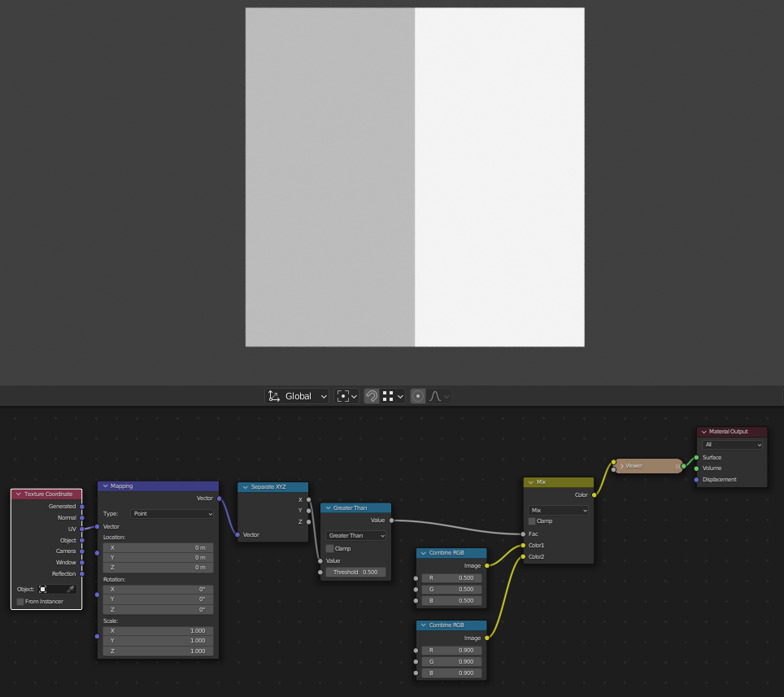The image size is (784, 697).
Task: Click the Window output socket
Action: 82,563
